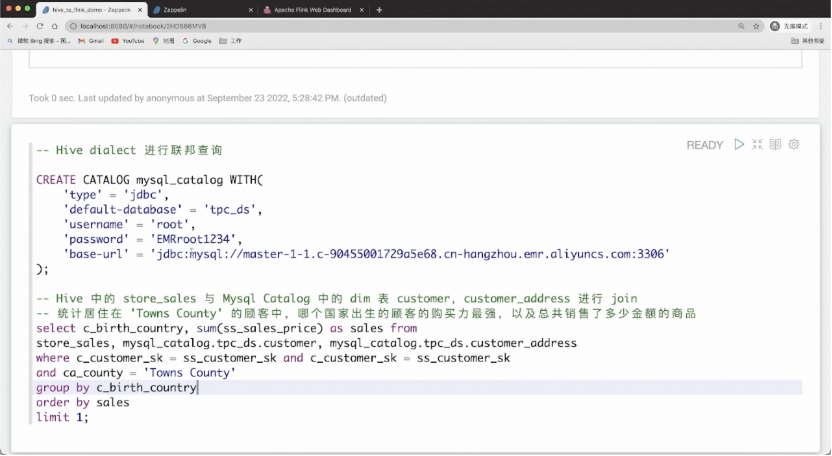
Task: Click the store_sales, mysql_catalog tables line
Action: 306,343
